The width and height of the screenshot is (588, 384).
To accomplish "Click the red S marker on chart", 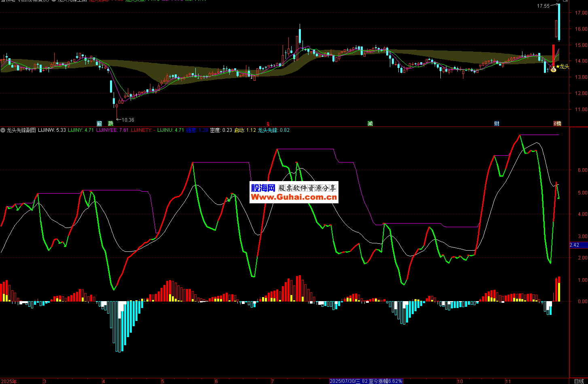I will tap(267, 123).
